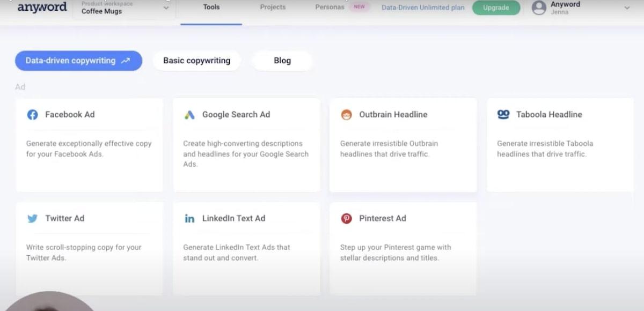Click the trend arrow icon in Data-driven copywriting

(126, 61)
